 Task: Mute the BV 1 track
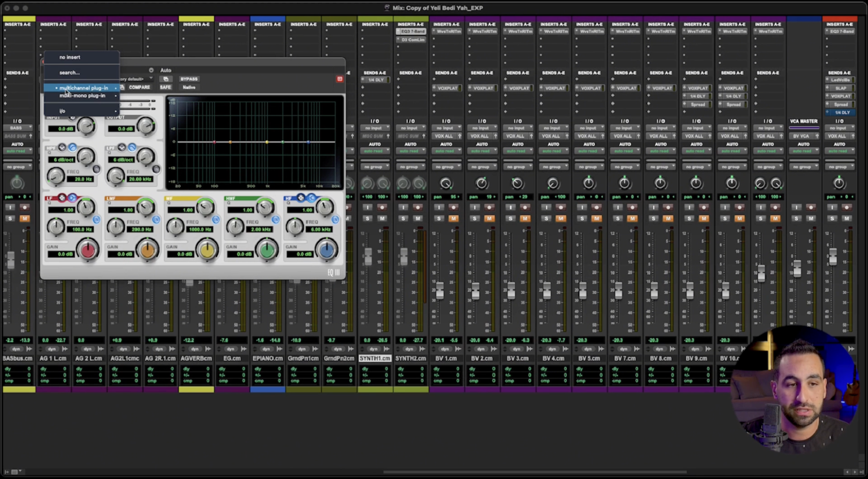(x=454, y=218)
